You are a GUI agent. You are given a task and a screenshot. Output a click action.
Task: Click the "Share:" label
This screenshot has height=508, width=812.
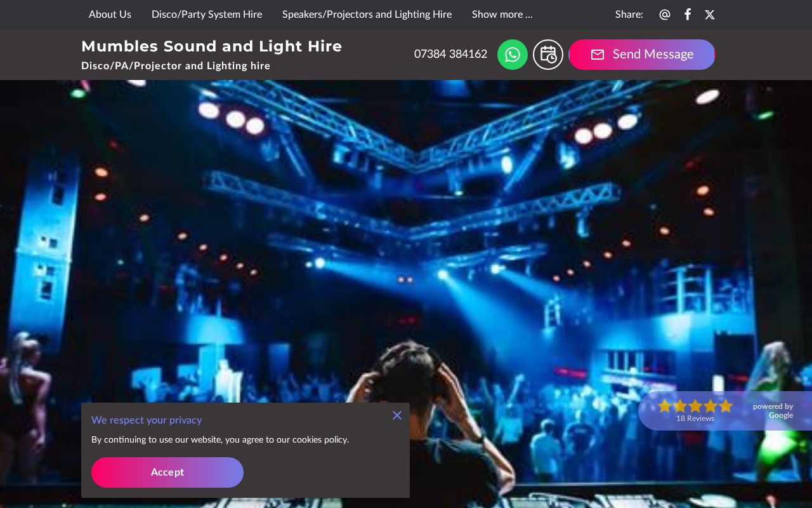click(629, 14)
